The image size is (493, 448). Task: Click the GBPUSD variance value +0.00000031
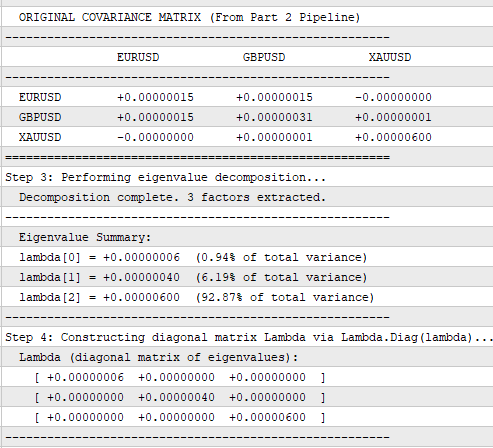coord(274,117)
